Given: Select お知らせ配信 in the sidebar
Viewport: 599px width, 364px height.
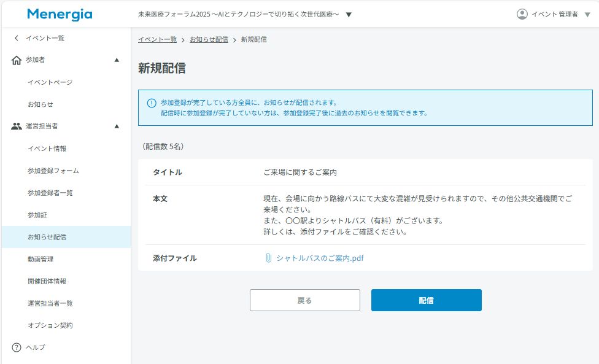Looking at the screenshot, I should tap(66, 237).
